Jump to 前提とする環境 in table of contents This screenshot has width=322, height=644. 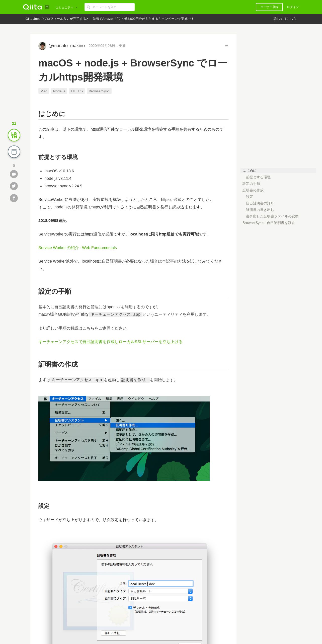pos(258,177)
